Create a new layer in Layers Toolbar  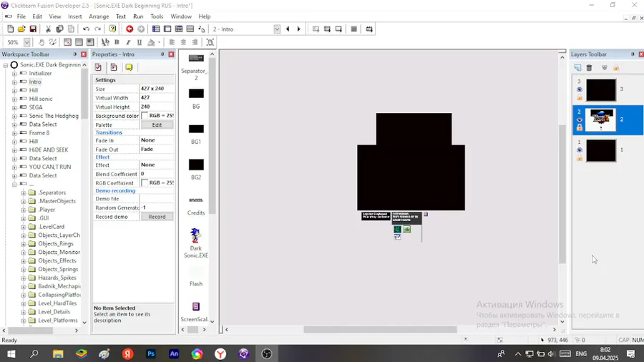tap(578, 68)
